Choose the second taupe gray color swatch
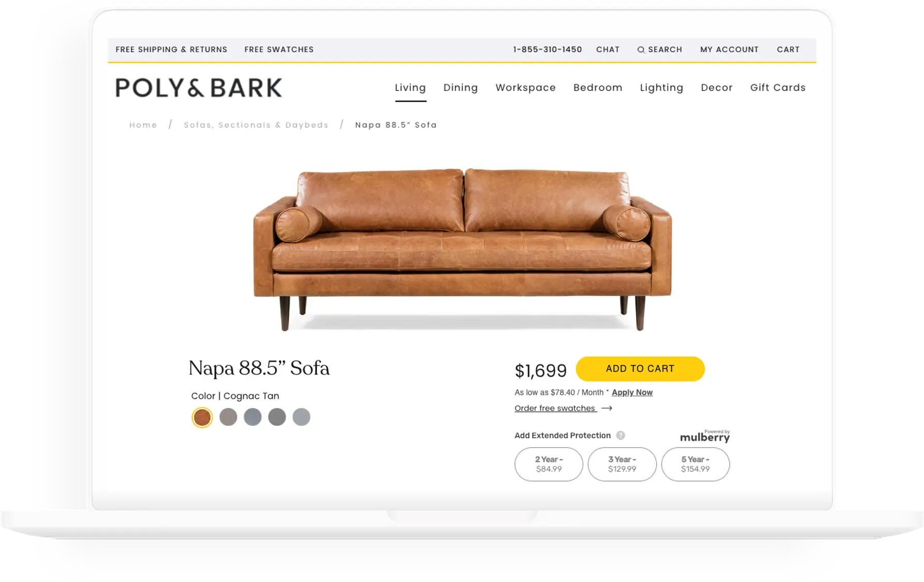 tap(228, 417)
